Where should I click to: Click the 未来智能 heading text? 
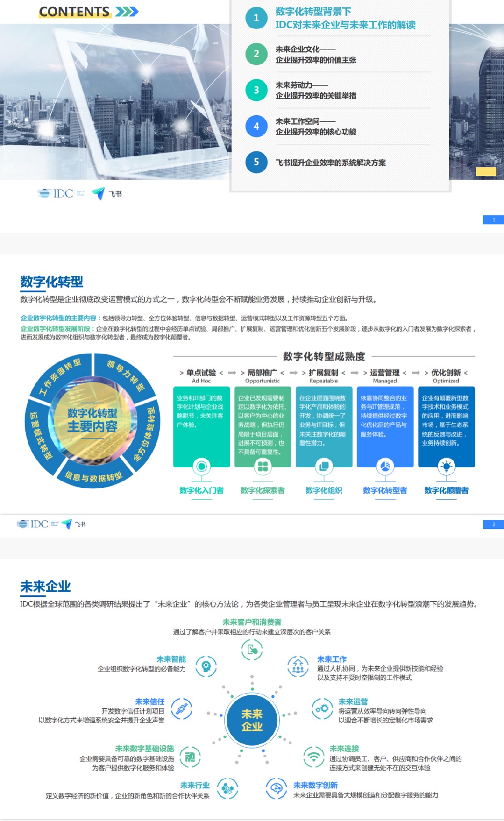[171, 659]
